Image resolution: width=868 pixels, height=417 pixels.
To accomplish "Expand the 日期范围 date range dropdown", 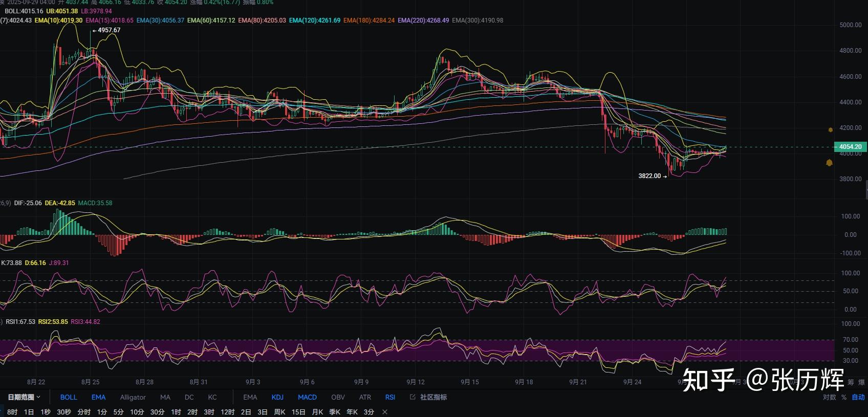I will [24, 397].
